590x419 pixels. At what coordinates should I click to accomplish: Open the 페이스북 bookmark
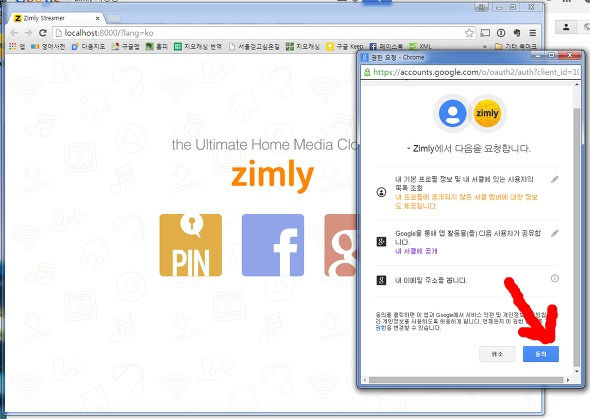[x=386, y=46]
